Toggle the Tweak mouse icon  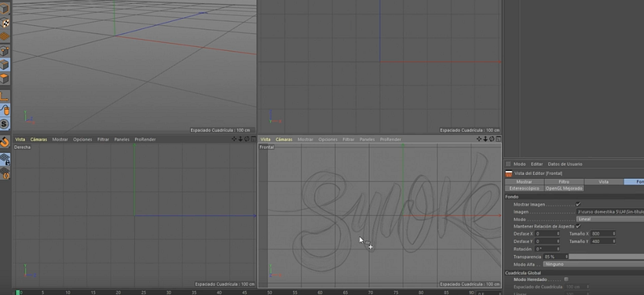(x=5, y=110)
